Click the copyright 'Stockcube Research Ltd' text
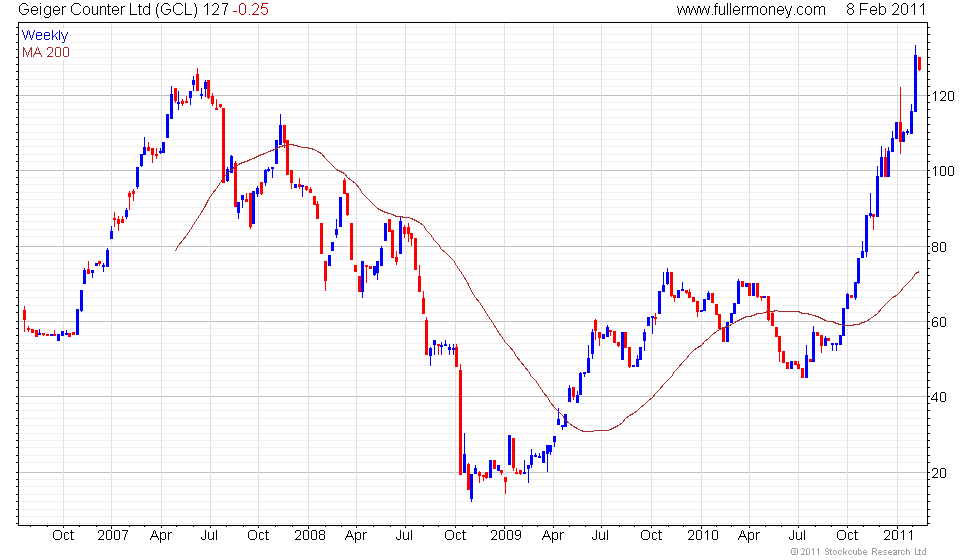Image resolution: width=980 pixels, height=560 pixels. [x=875, y=552]
